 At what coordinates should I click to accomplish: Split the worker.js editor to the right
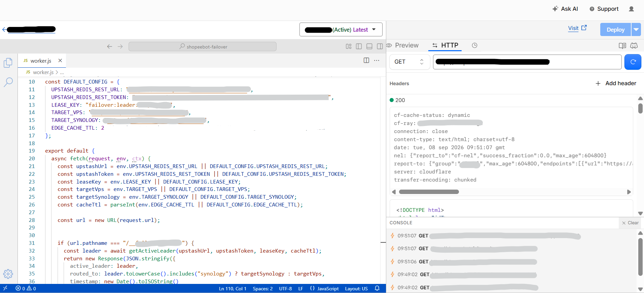pyautogui.click(x=366, y=60)
